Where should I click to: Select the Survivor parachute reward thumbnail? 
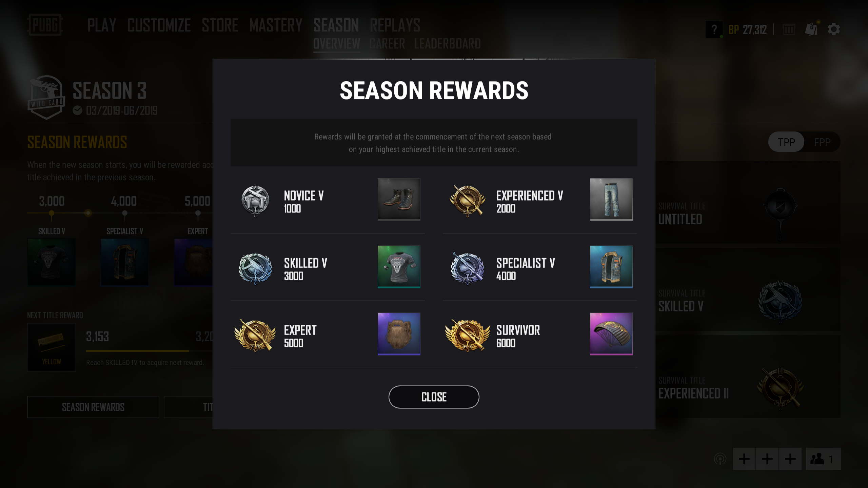click(x=611, y=334)
